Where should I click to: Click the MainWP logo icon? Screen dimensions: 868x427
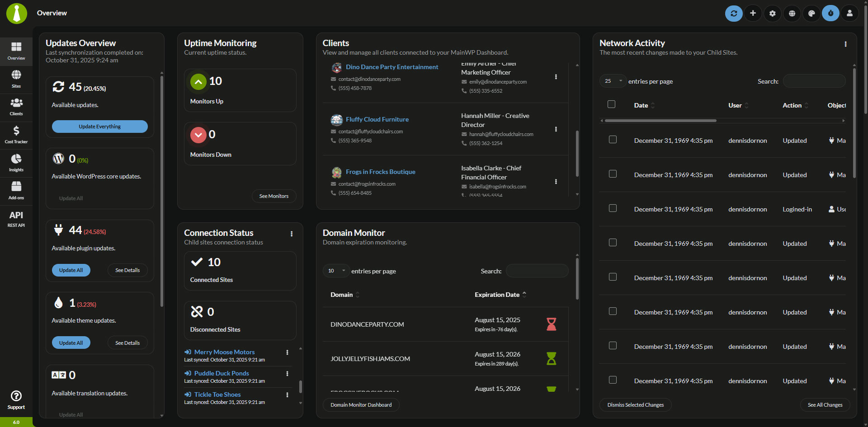[17, 14]
